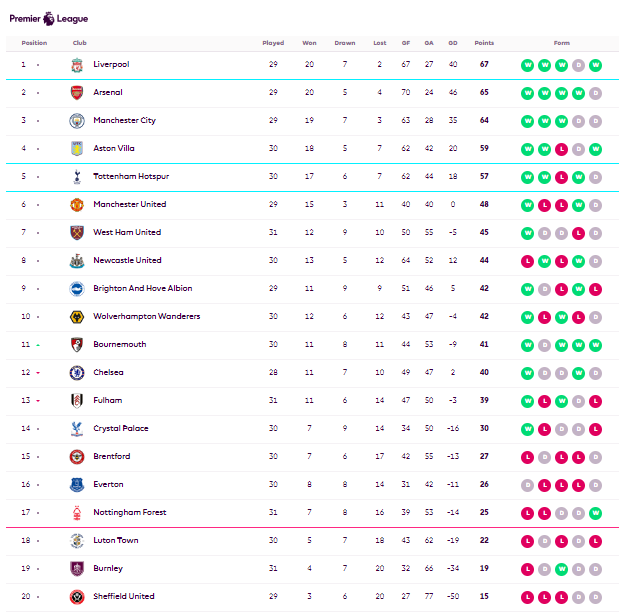The height and width of the screenshot is (613, 619).
Task: Select the Luton Town table row
Action: click(x=300, y=541)
